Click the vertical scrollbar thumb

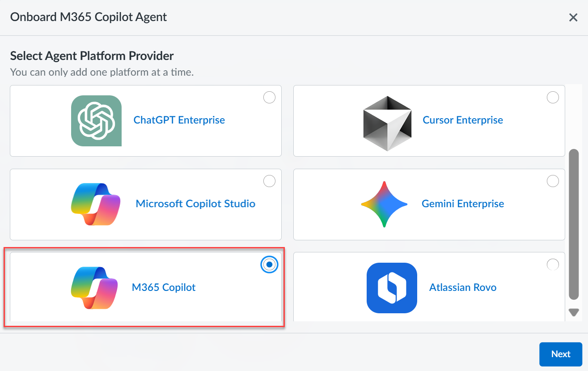pyautogui.click(x=574, y=224)
